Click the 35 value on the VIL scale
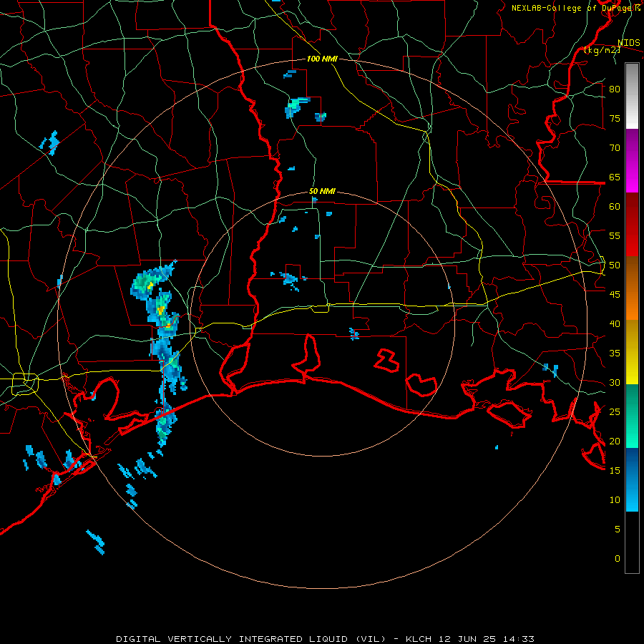644x644 pixels. 615,353
